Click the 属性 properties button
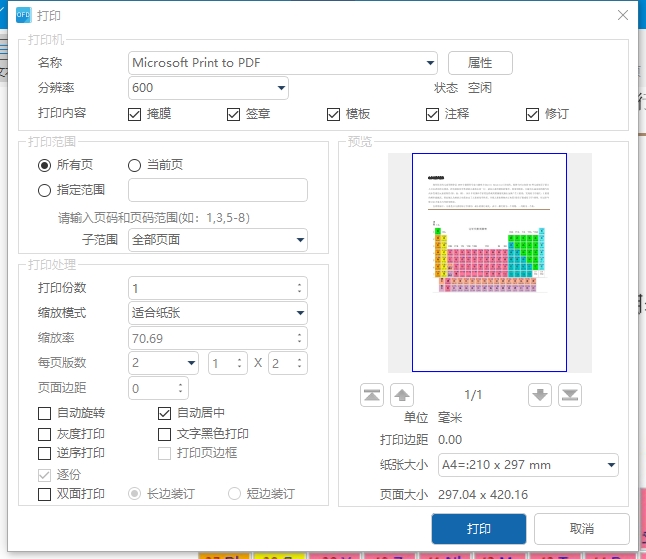Image resolution: width=646 pixels, height=559 pixels. [x=480, y=63]
